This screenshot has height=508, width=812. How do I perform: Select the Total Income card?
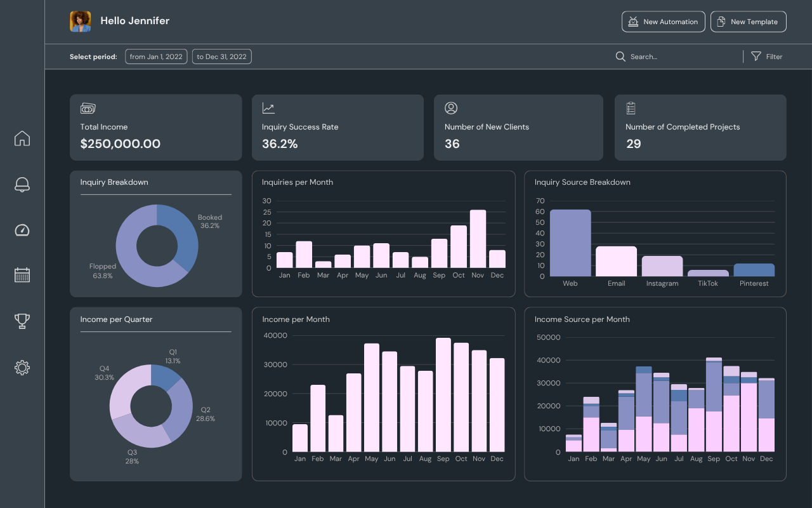[x=155, y=128]
